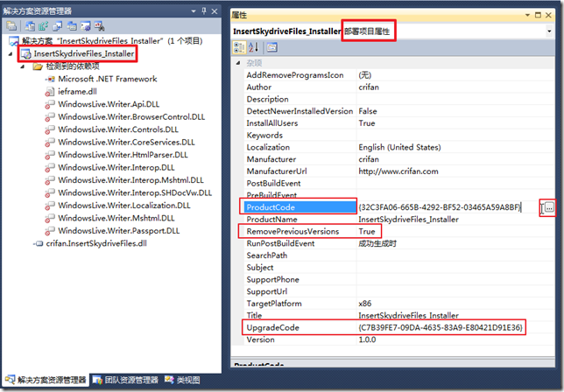564x392 pixels.
Task: Select the SupportPhone property
Action: pyautogui.click(x=272, y=279)
